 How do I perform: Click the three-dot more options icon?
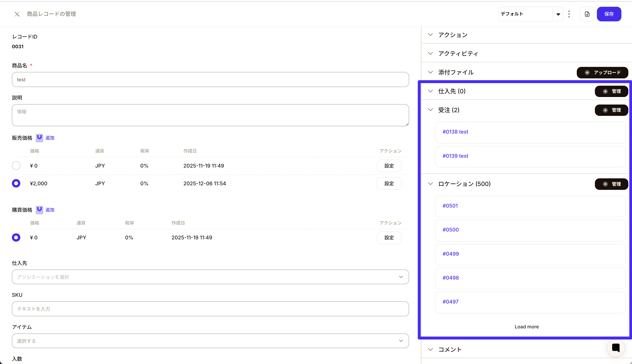coord(569,14)
